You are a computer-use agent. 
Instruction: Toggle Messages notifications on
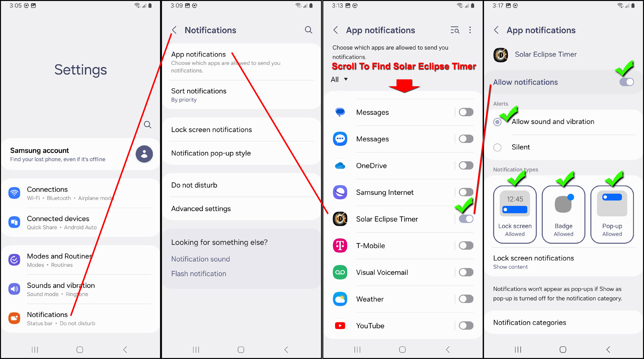[x=465, y=112]
